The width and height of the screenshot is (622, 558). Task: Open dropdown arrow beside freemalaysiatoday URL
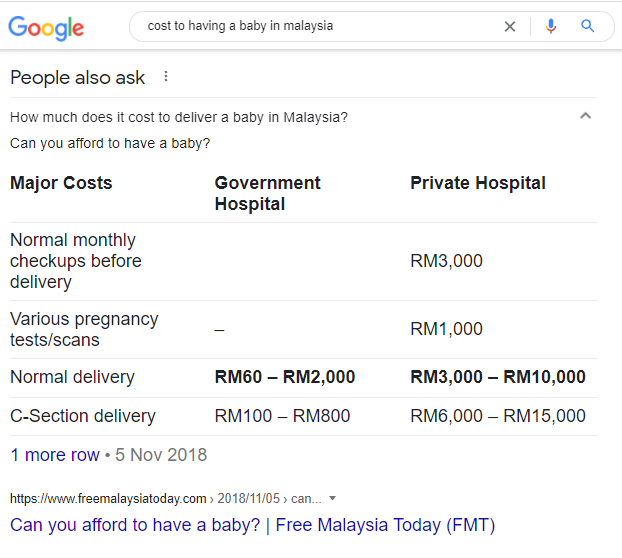point(332,498)
